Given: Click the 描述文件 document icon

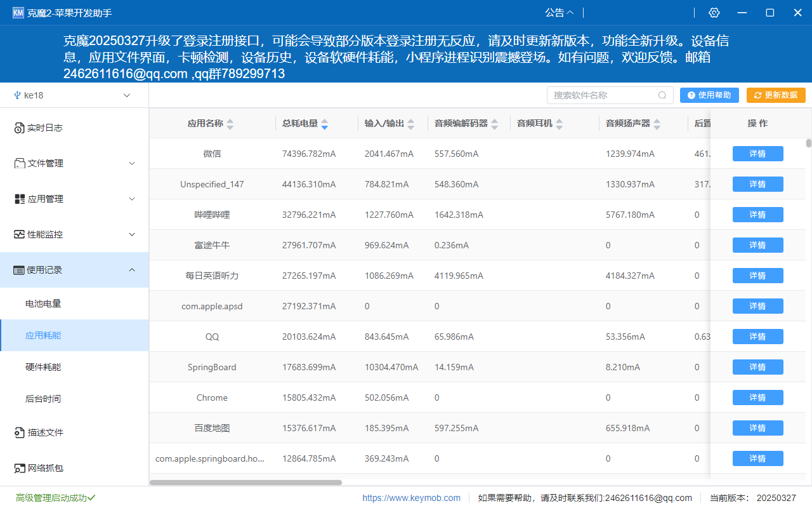Looking at the screenshot, I should [x=19, y=432].
